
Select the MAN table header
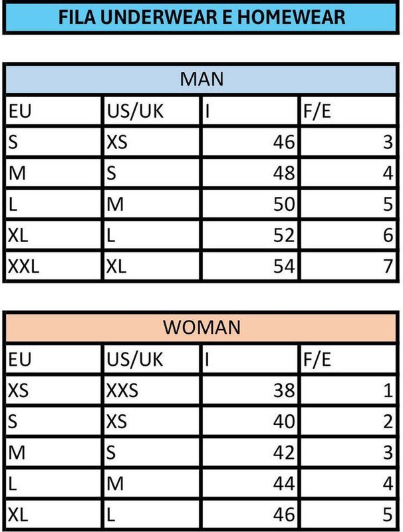[x=201, y=78]
